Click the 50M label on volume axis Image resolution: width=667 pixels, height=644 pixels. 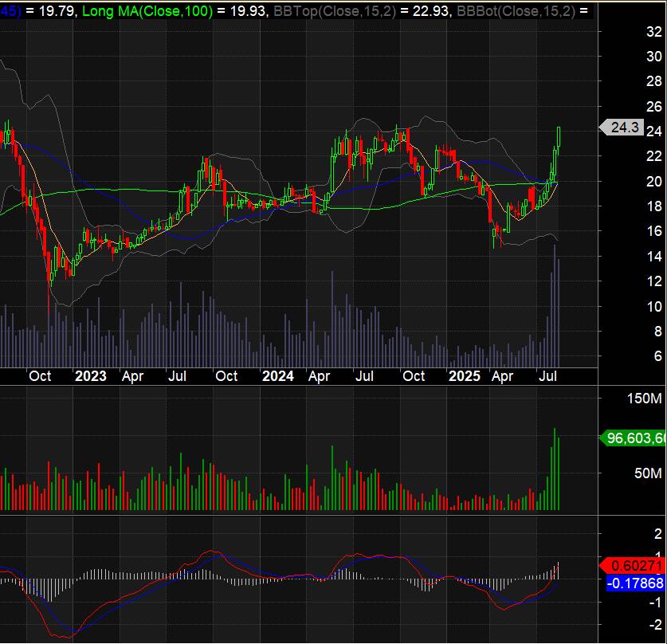coord(647,473)
